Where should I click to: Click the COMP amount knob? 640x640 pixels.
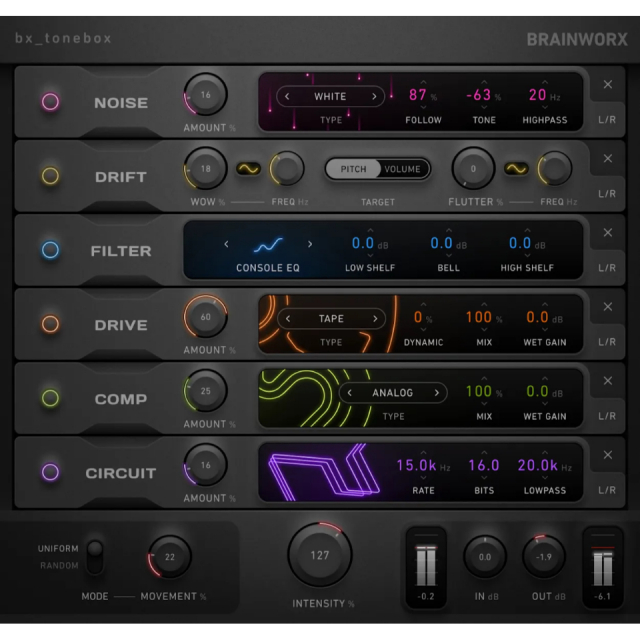[x=205, y=391]
